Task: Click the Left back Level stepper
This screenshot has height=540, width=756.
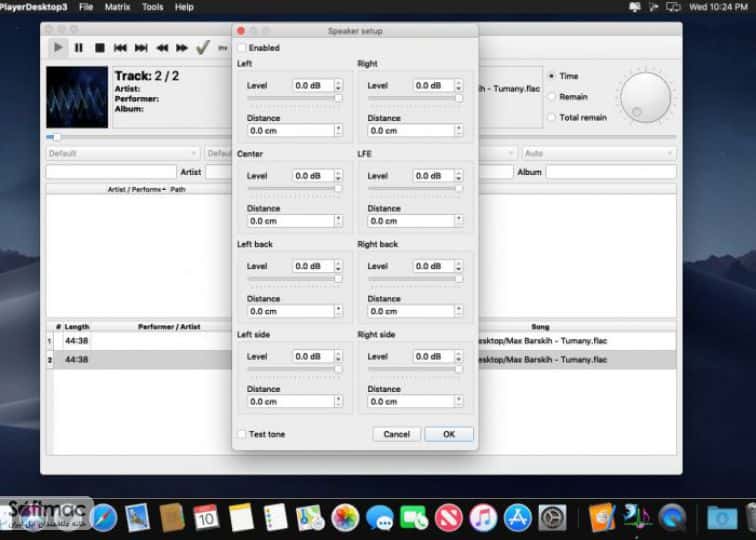Action: (x=338, y=266)
